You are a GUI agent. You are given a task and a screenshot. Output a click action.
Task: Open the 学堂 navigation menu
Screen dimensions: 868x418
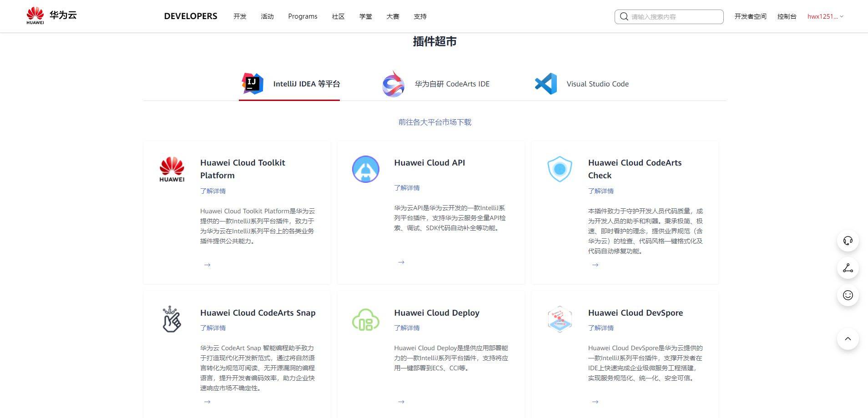click(365, 16)
